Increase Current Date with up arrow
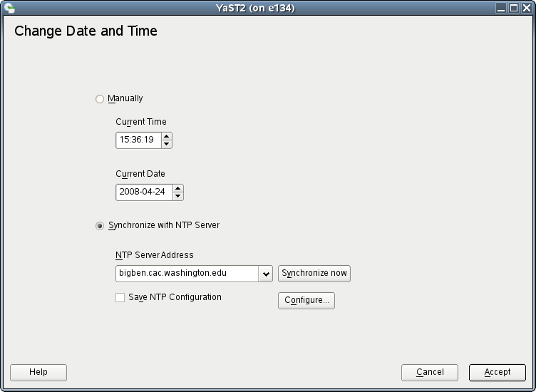 click(178, 188)
